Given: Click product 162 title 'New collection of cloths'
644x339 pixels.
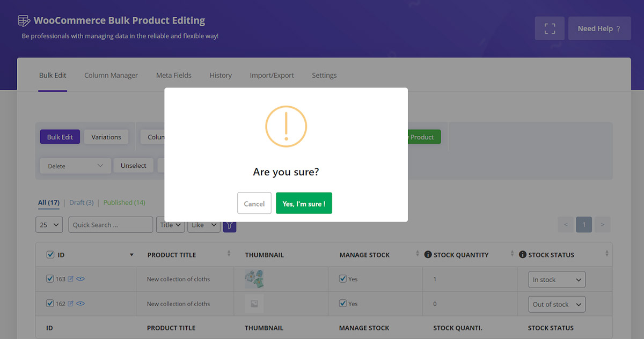Looking at the screenshot, I should click(x=178, y=304).
